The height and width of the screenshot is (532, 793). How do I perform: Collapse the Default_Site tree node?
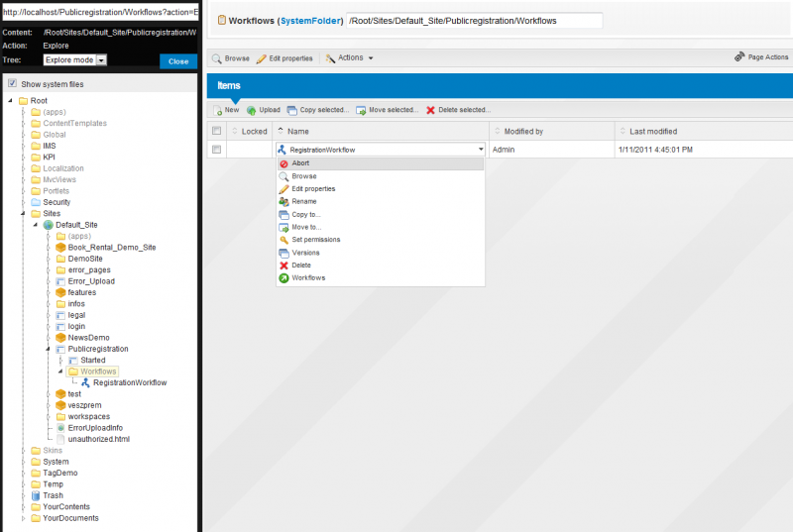pos(36,225)
